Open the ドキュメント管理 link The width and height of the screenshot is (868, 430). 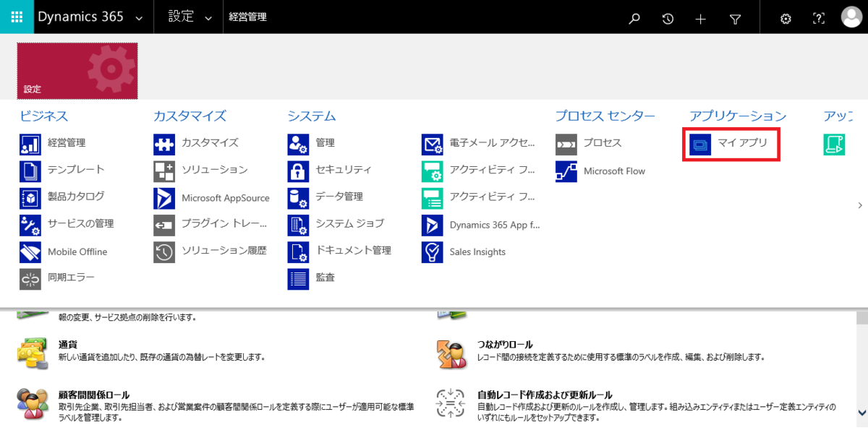(x=353, y=250)
